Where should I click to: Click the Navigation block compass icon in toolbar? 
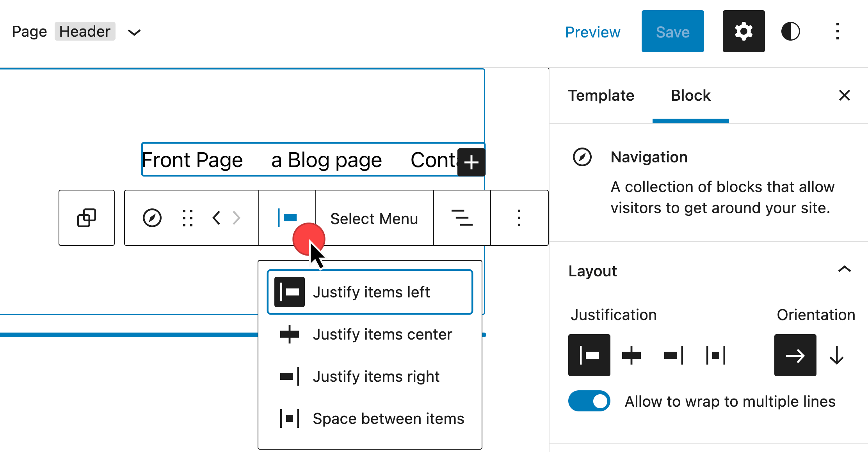pyautogui.click(x=152, y=218)
